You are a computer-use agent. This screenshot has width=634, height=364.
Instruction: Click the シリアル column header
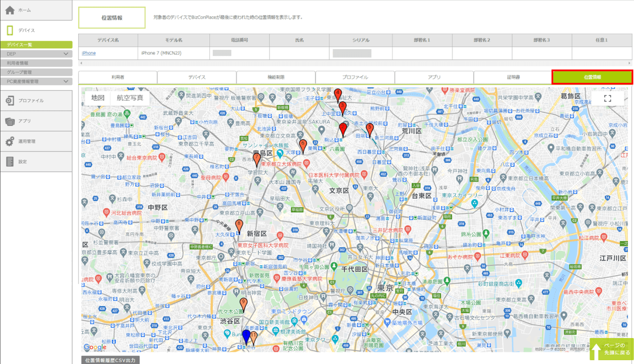[361, 40]
